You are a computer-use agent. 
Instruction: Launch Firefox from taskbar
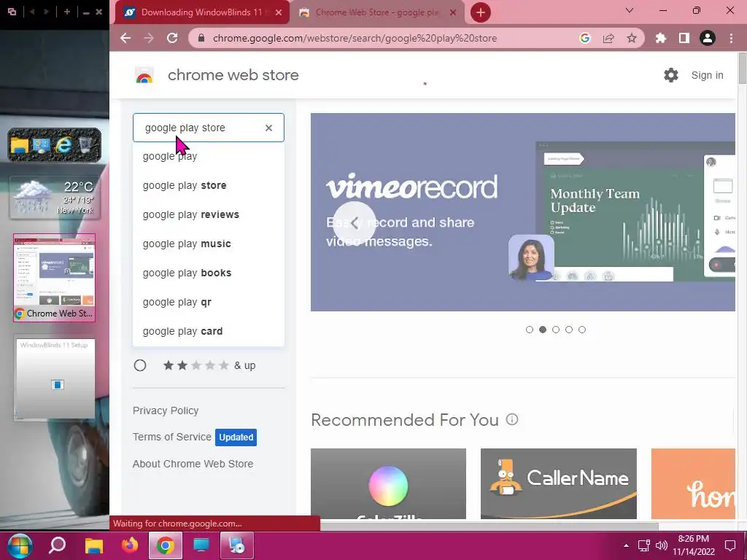(129, 545)
